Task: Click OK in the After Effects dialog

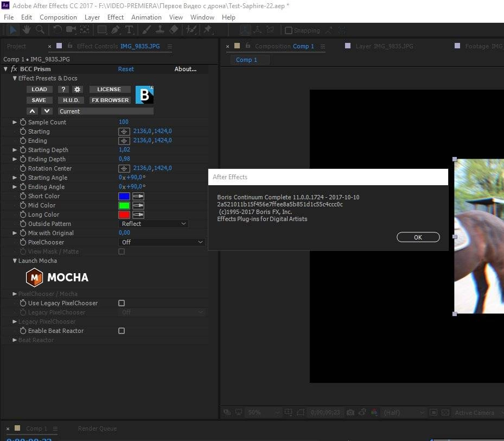Action: [x=418, y=237]
